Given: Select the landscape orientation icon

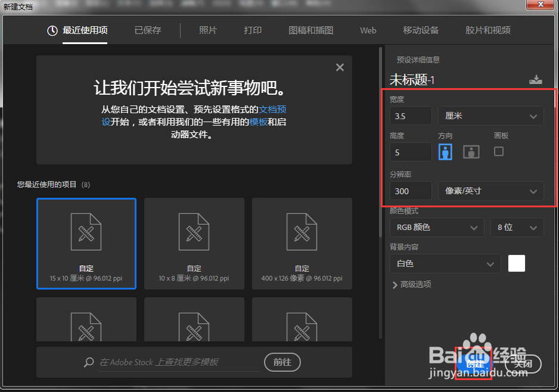Looking at the screenshot, I should pos(471,151).
